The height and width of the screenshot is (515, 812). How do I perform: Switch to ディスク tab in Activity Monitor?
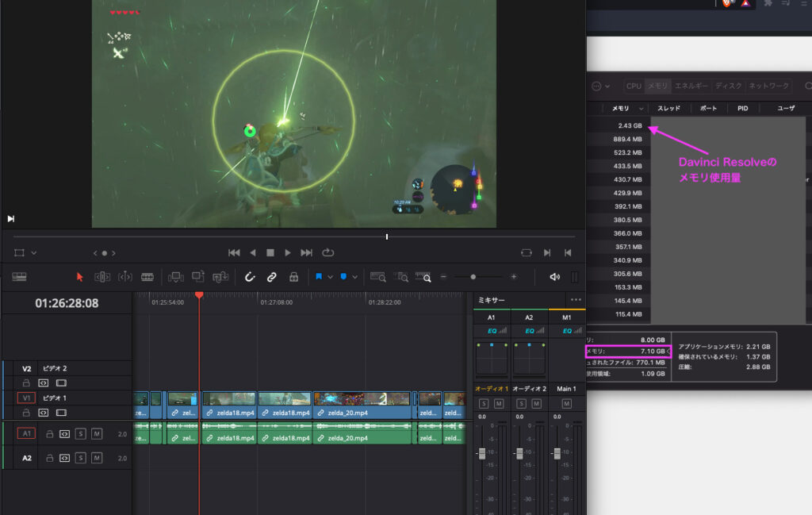click(x=729, y=86)
